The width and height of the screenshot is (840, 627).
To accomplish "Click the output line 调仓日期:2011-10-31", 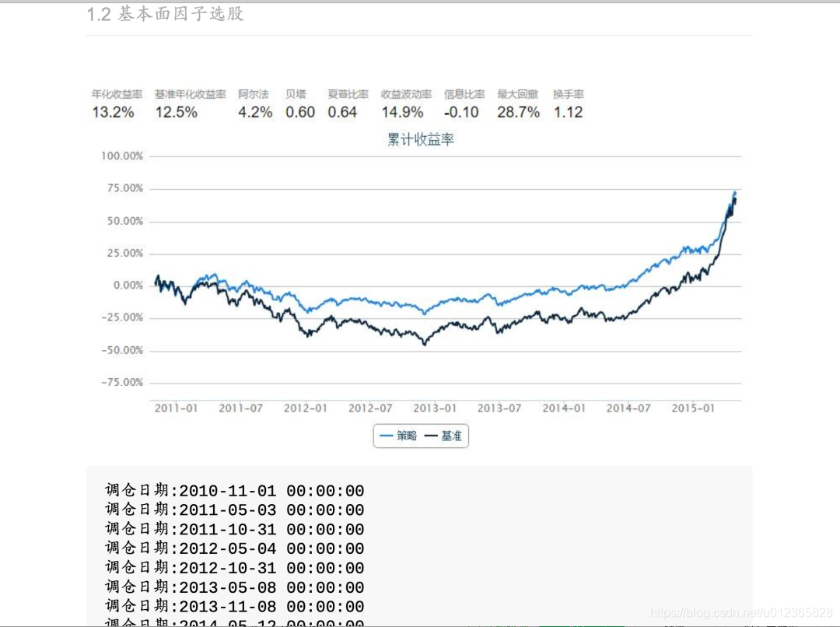I will click(x=235, y=530).
